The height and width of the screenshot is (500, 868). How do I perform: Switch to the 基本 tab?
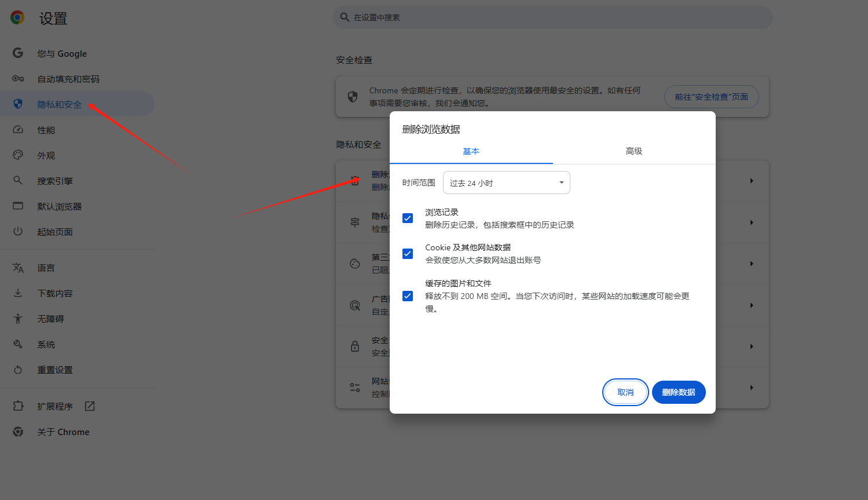[471, 151]
